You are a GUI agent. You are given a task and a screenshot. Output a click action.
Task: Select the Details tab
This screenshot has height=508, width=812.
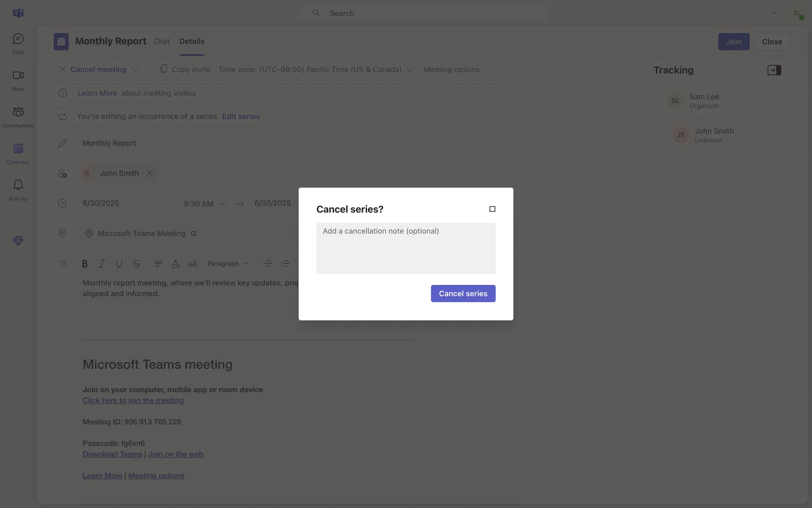(192, 41)
